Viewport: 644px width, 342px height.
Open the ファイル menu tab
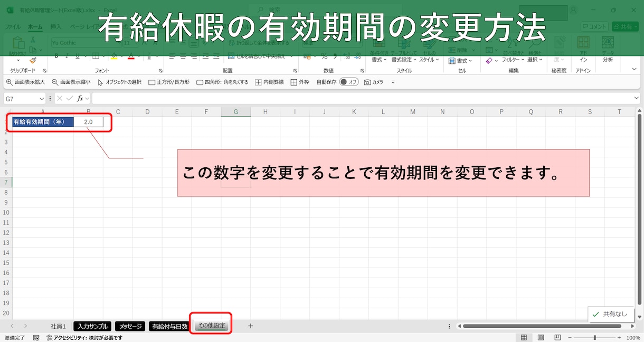(x=13, y=26)
